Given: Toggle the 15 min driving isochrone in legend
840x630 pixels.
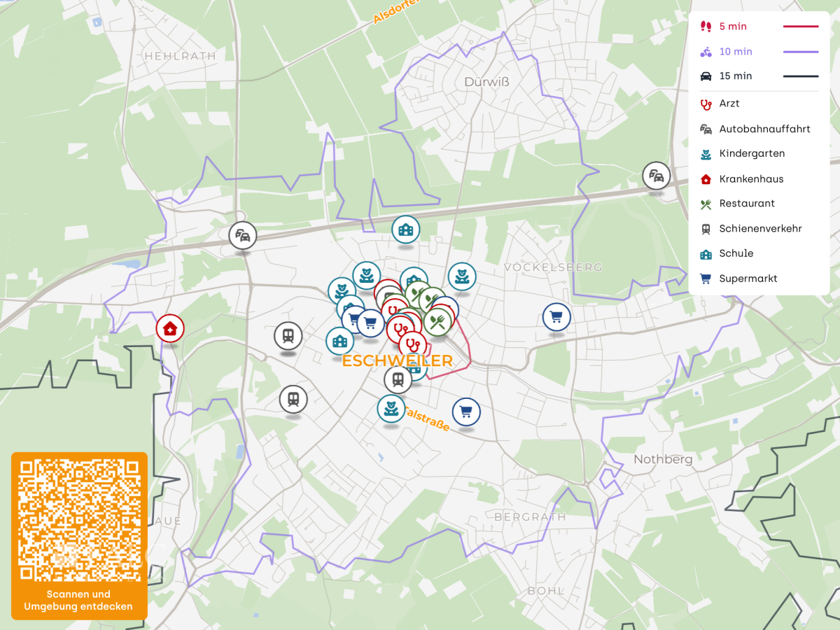Looking at the screenshot, I should [735, 76].
